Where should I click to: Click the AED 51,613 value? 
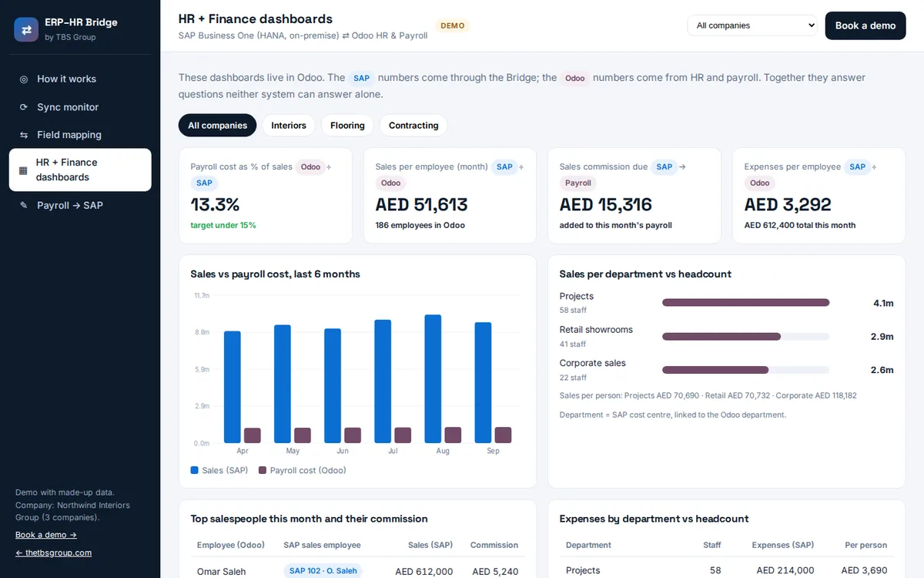click(x=421, y=204)
